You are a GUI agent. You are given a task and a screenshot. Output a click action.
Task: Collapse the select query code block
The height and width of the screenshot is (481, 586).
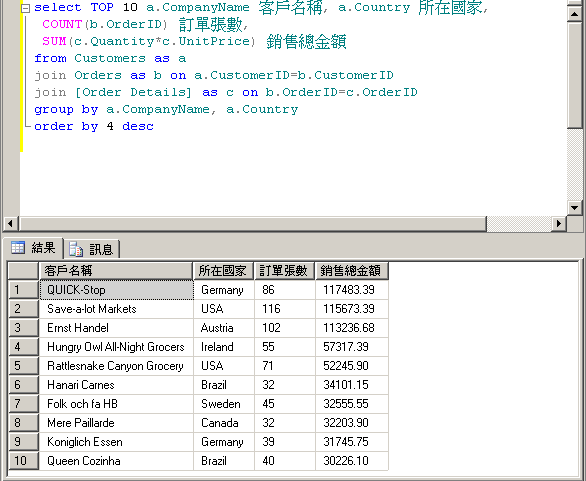click(x=25, y=8)
